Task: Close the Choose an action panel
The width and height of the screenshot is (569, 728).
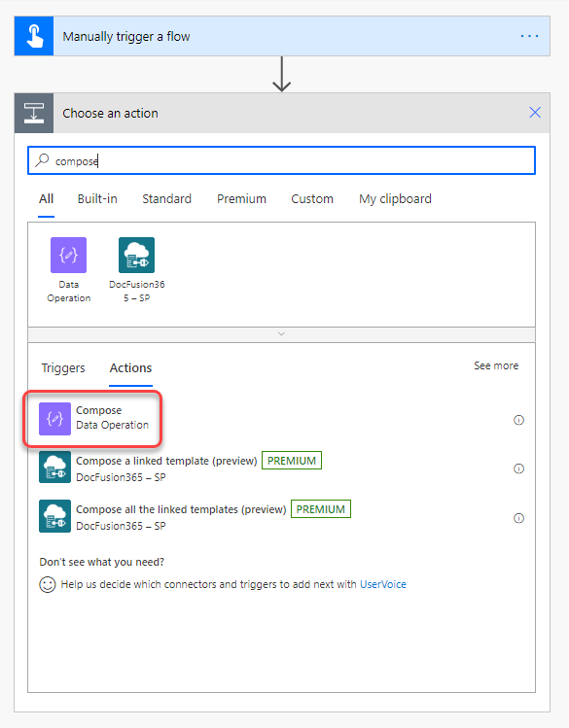Action: [x=535, y=113]
